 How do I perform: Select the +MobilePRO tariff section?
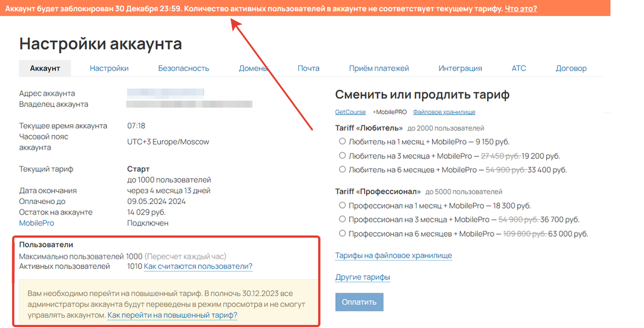tap(389, 112)
